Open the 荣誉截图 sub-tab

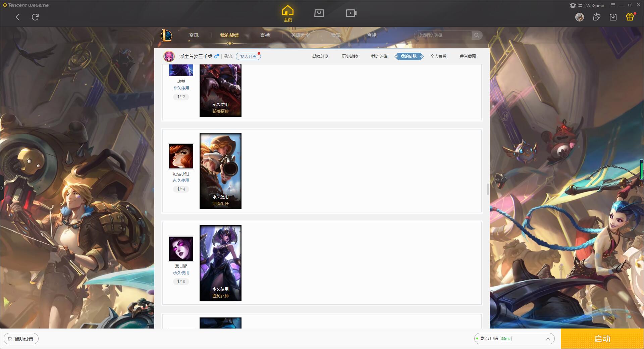tap(468, 56)
